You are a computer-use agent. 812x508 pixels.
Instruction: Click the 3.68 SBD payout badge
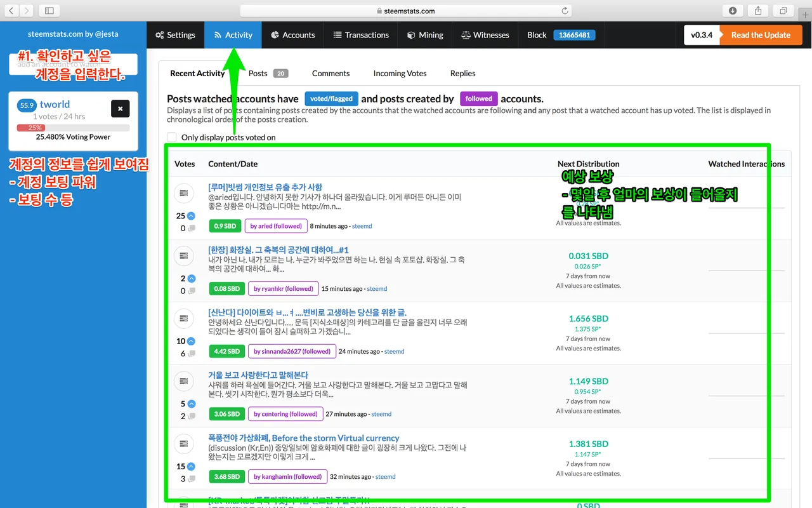227,477
